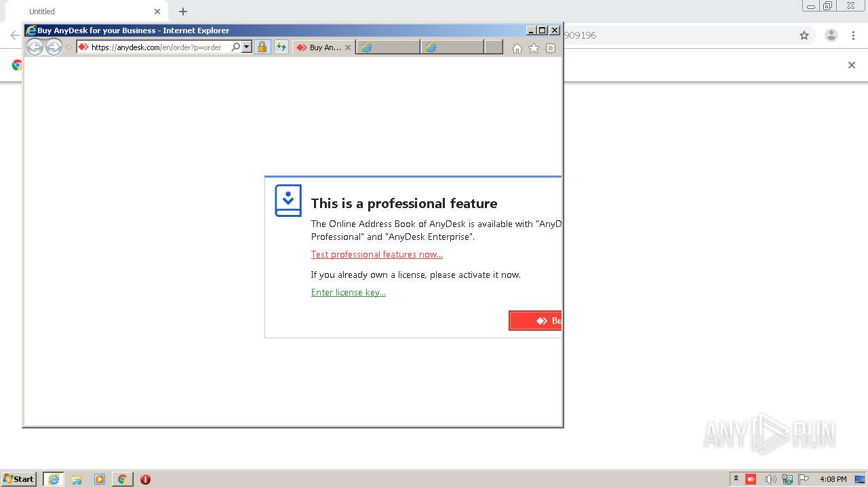Dismiss the Chrome infobar
Screen dimensions: 868x488
(852, 65)
